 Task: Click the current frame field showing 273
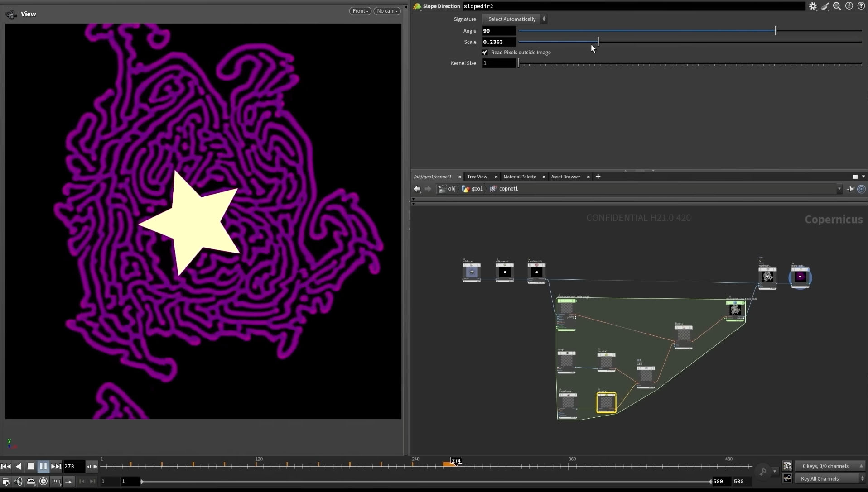point(73,466)
